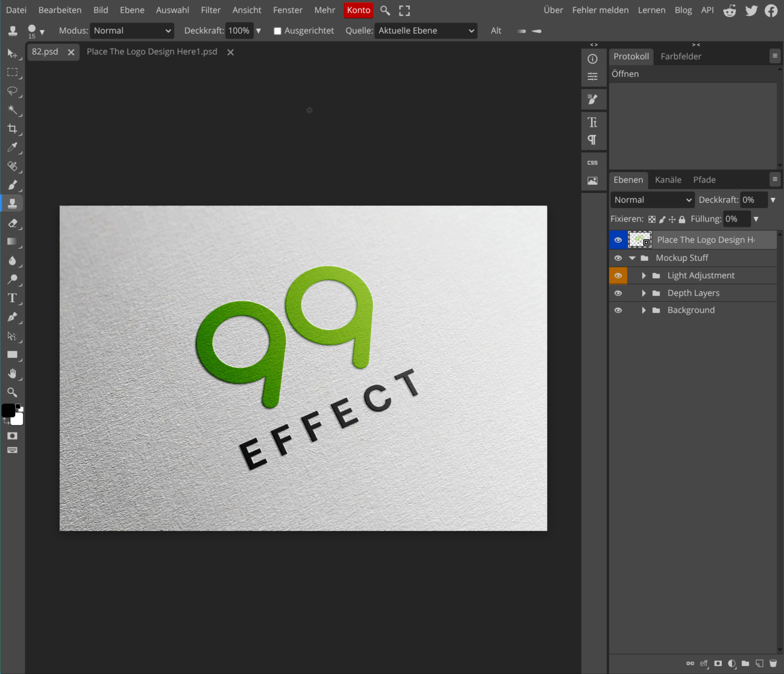This screenshot has width=784, height=674.
Task: Select the Crop tool
Action: point(12,129)
